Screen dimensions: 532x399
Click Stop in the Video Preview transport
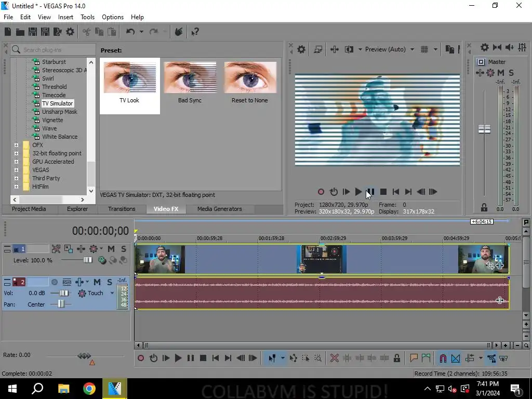click(x=383, y=192)
